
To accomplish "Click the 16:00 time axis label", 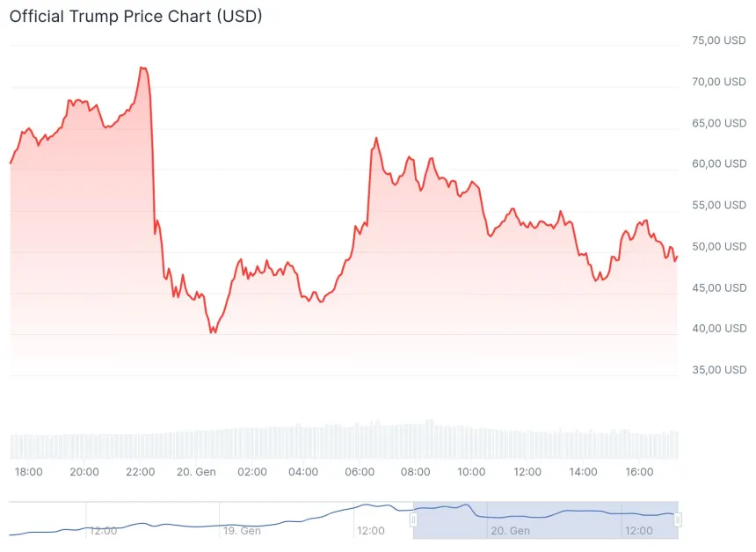I will (x=639, y=472).
